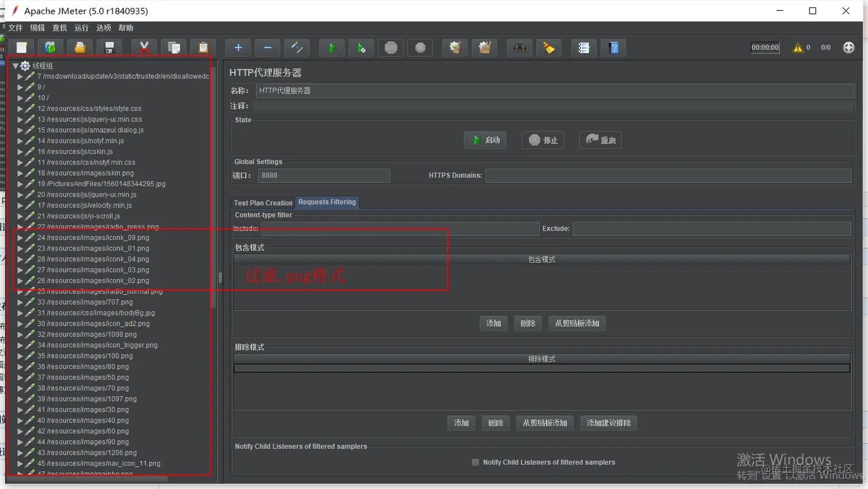Open the Function helper dialog icon
Screen dimensions: 868x489
[x=584, y=48]
